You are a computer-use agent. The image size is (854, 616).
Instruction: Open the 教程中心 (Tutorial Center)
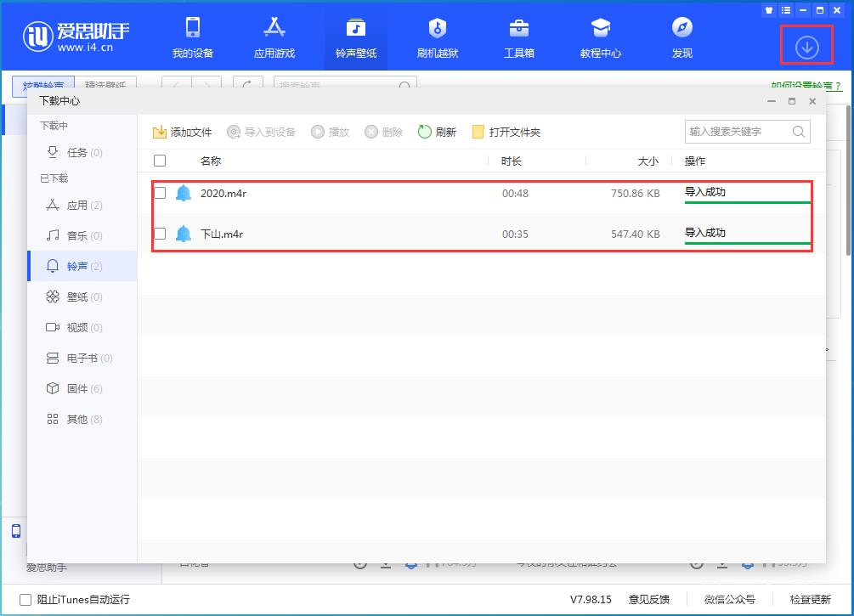[x=601, y=37]
